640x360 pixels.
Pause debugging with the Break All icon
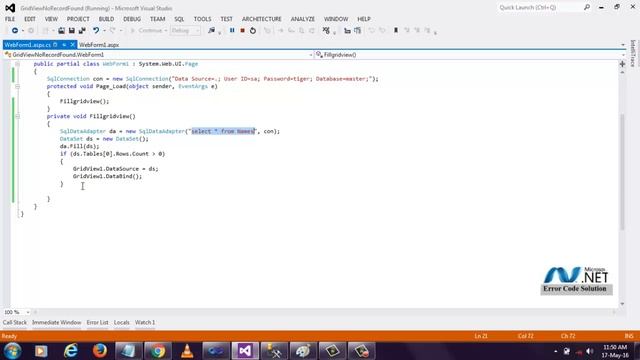click(232, 31)
